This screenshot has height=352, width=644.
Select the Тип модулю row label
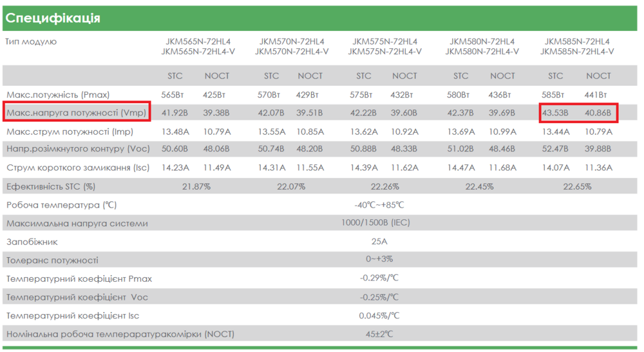pyautogui.click(x=32, y=42)
